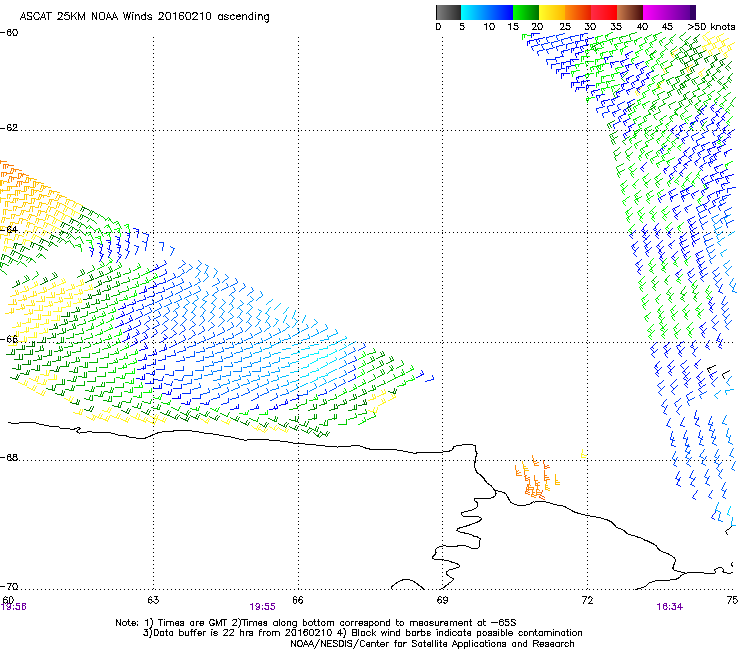Click the '35' label under the color scale
This screenshot has height=650, width=740.
coord(616,26)
